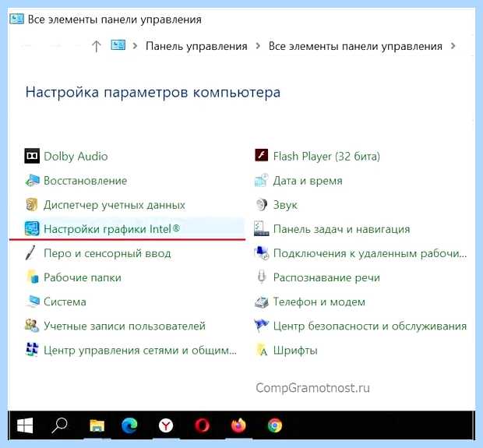Open the Рабочие папки link
Image resolution: width=483 pixels, height=448 pixels.
point(83,277)
